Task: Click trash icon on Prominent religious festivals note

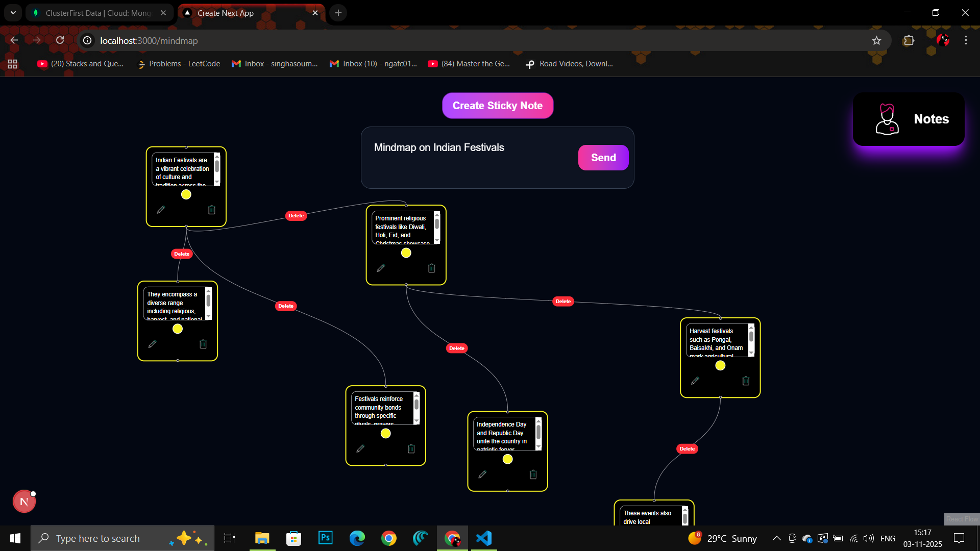Action: [431, 268]
